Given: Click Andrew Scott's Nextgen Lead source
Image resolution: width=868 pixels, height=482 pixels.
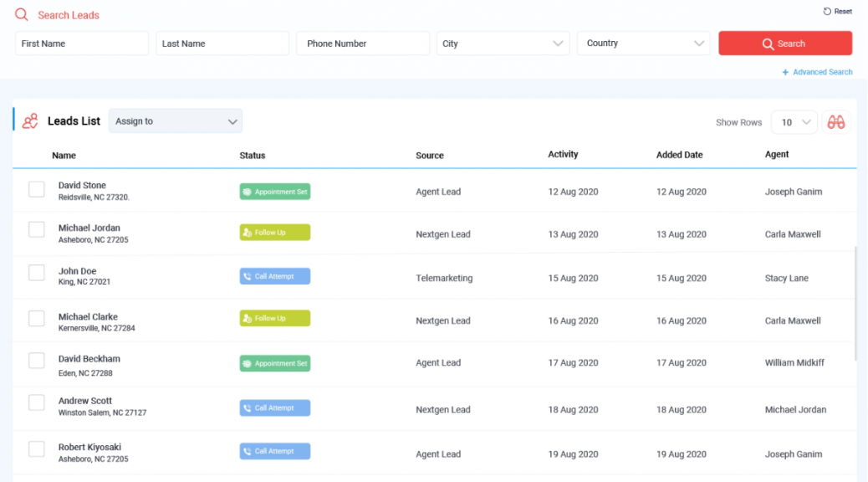Looking at the screenshot, I should (x=443, y=410).
